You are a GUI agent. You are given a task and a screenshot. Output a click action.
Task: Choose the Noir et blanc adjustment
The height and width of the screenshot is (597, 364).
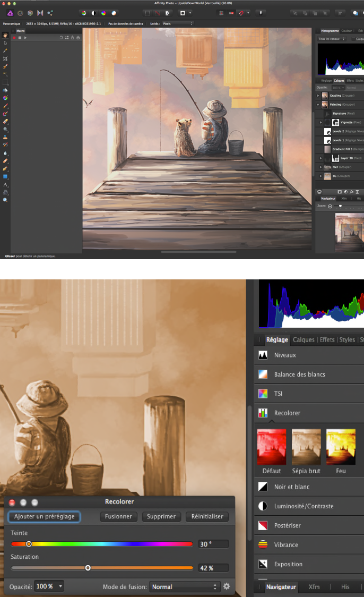click(309, 487)
